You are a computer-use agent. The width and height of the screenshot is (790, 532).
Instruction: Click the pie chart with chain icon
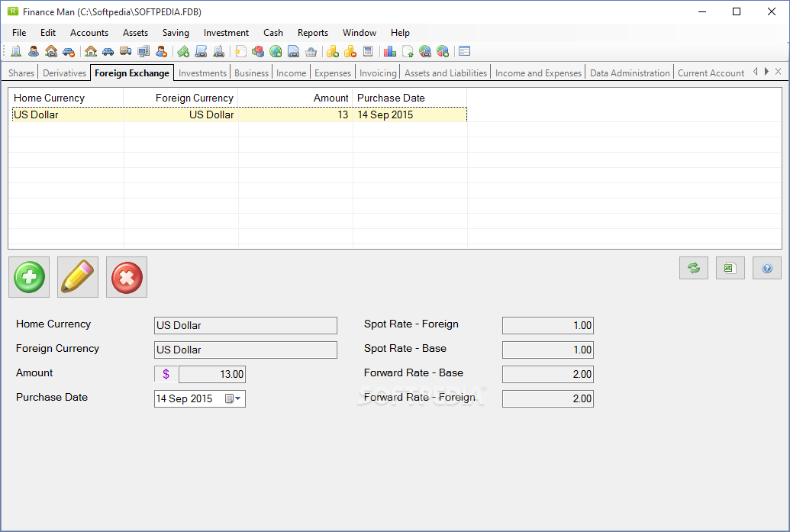pyautogui.click(x=425, y=51)
